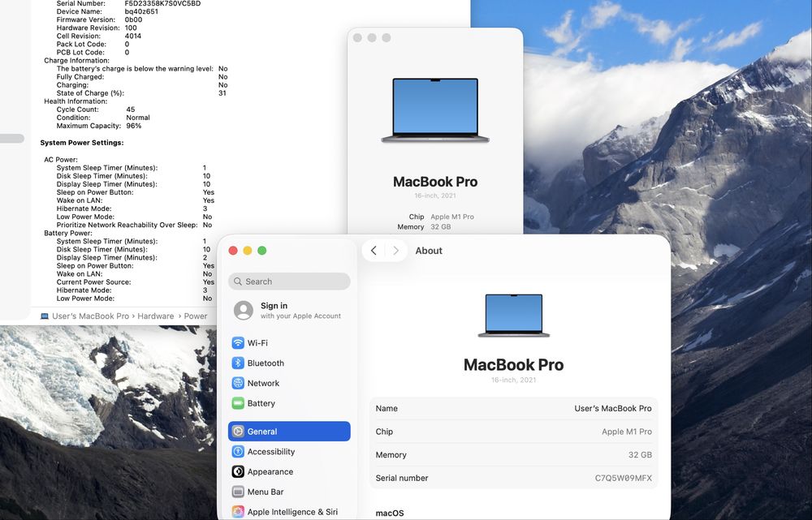
Task: Click Maximum Capacity 96% line
Action: pos(99,126)
